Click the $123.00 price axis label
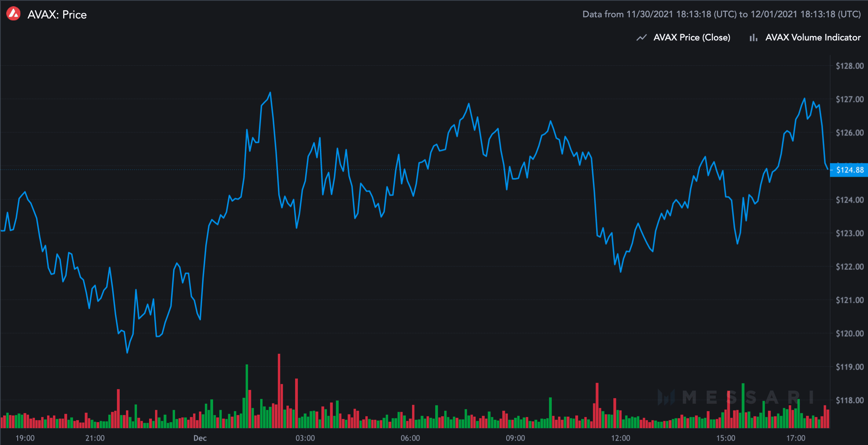868x445 pixels. [x=850, y=233]
